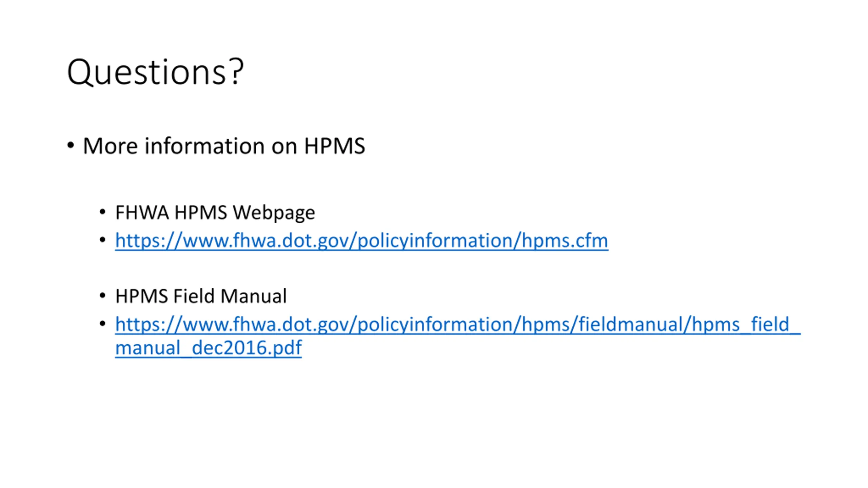Click the word 'Manual' in 'HPMS Field Manual'
The width and height of the screenshot is (868, 488).
click(x=253, y=296)
